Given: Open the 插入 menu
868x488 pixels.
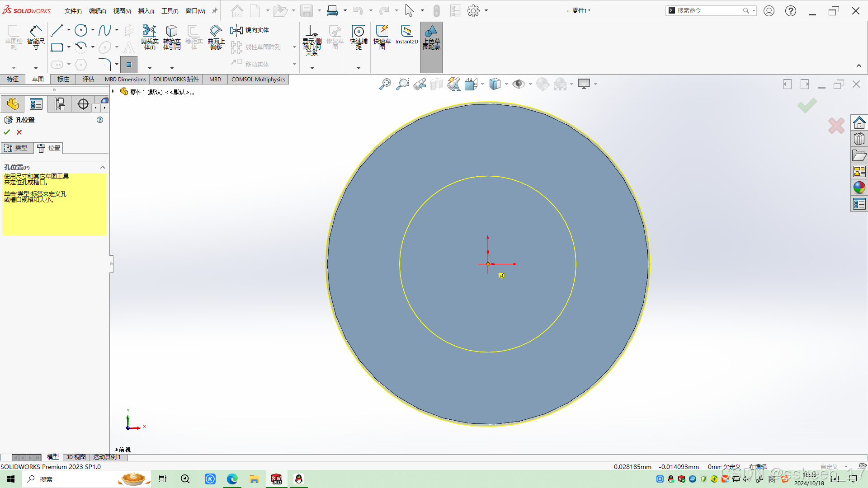Looking at the screenshot, I should (x=146, y=11).
